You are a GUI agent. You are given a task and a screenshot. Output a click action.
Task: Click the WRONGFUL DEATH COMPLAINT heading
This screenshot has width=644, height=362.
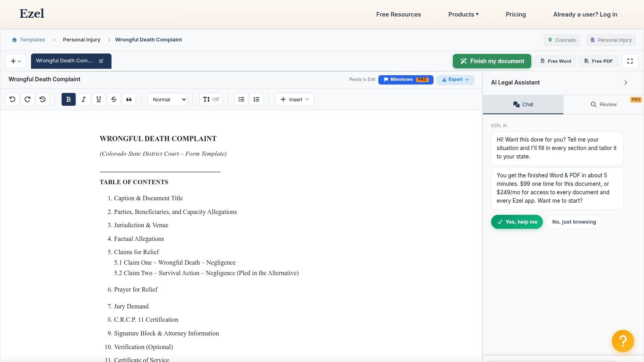[158, 139]
